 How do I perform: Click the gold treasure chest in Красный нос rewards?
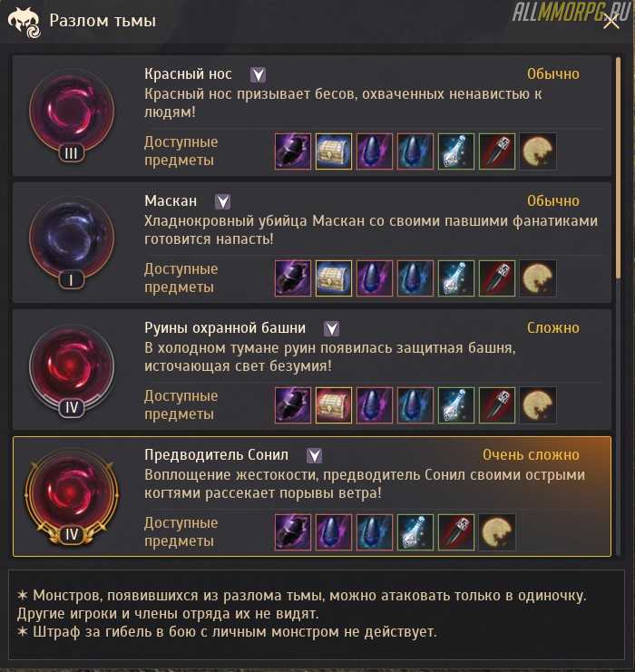point(334,151)
